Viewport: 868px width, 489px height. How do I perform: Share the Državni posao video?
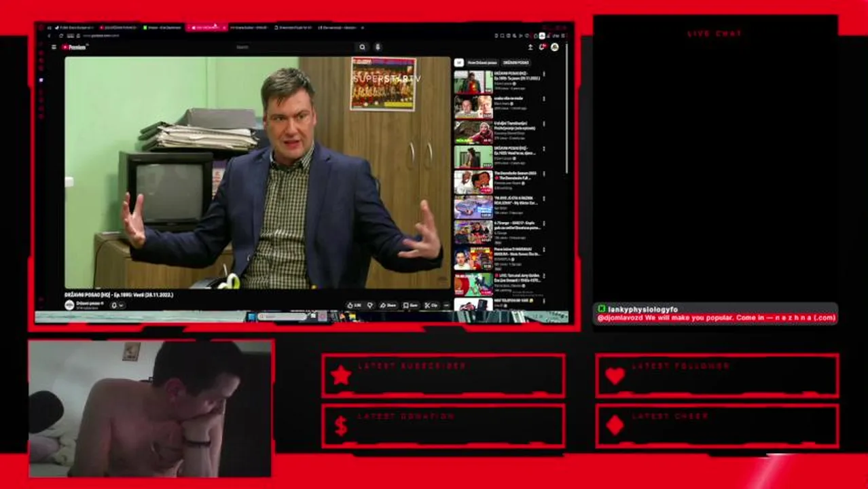point(388,306)
